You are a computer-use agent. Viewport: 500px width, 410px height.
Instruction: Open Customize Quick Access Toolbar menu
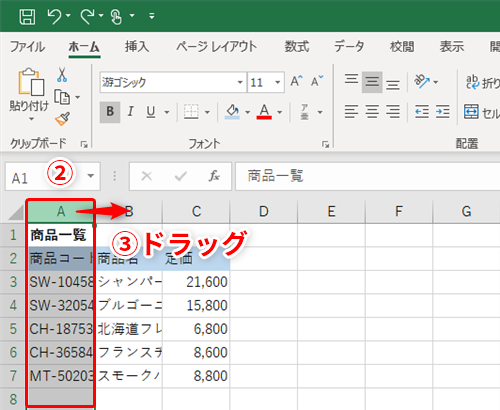[x=152, y=16]
